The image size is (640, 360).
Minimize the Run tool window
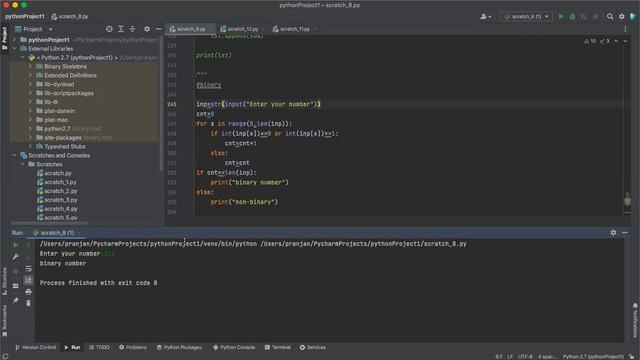[625, 232]
